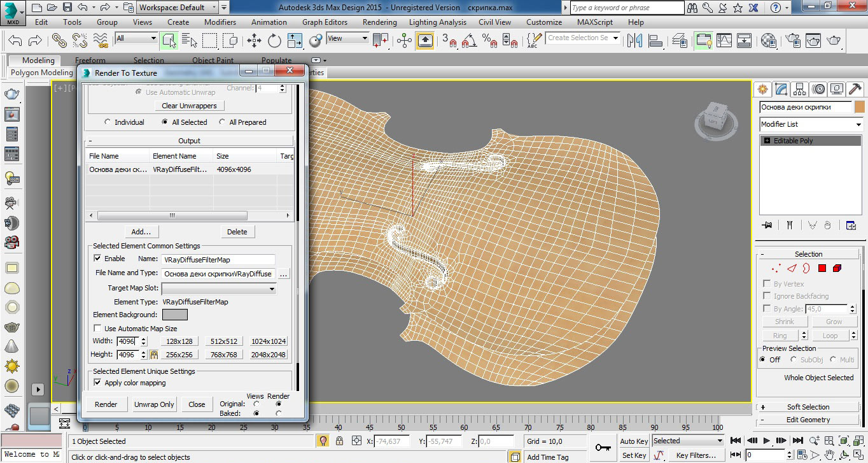Open the Hierarchy command panel
Screen dimensions: 868x463
[800, 89]
